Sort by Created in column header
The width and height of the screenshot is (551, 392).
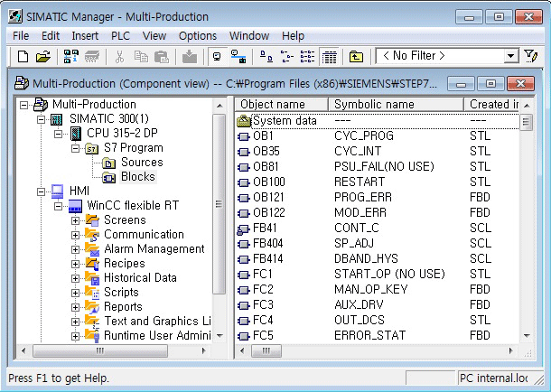point(491,105)
